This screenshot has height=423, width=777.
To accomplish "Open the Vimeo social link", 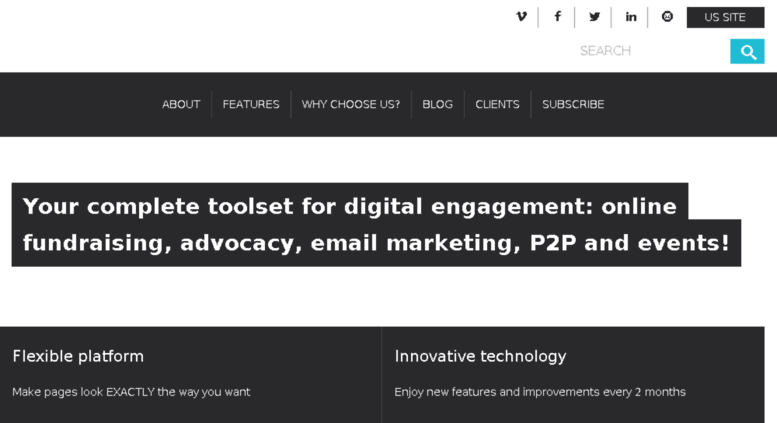I will 521,17.
